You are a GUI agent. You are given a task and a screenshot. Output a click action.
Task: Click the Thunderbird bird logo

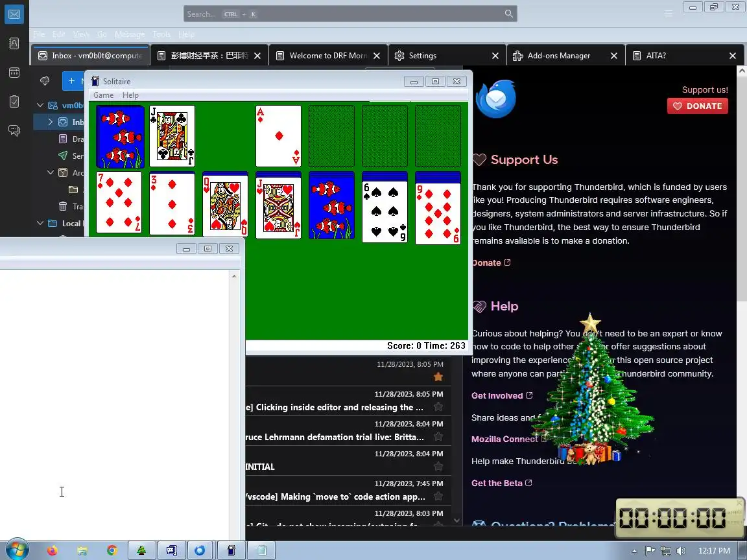[x=496, y=99]
